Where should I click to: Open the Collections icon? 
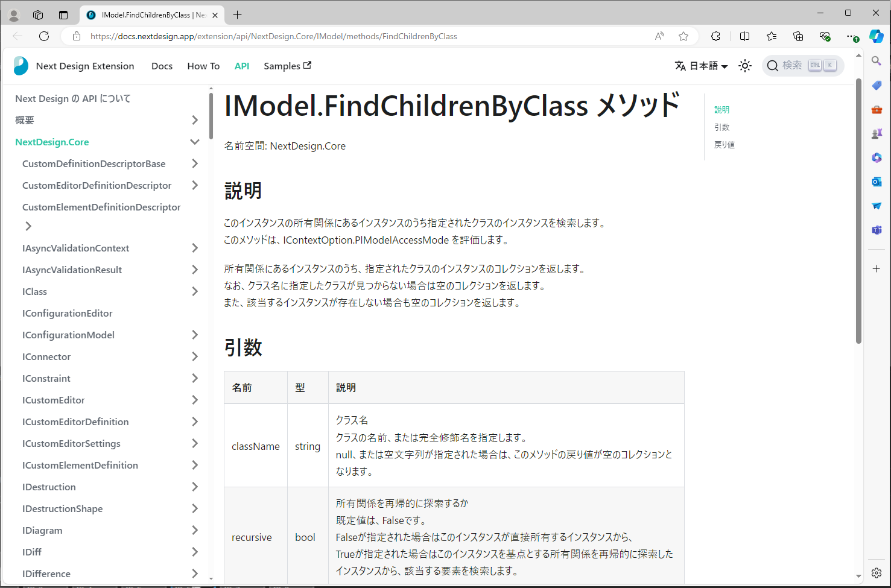[798, 36]
